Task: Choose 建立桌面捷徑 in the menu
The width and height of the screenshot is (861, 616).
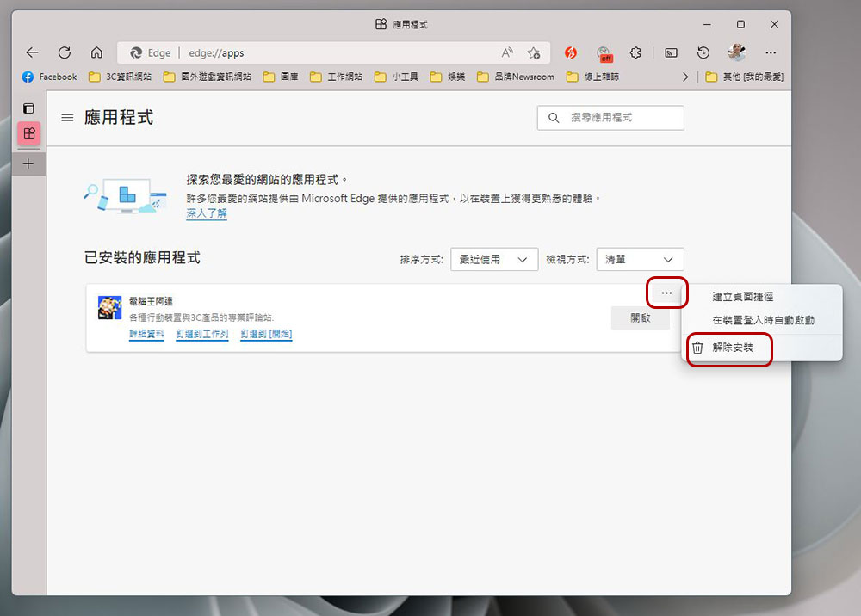Action: pyautogui.click(x=742, y=297)
